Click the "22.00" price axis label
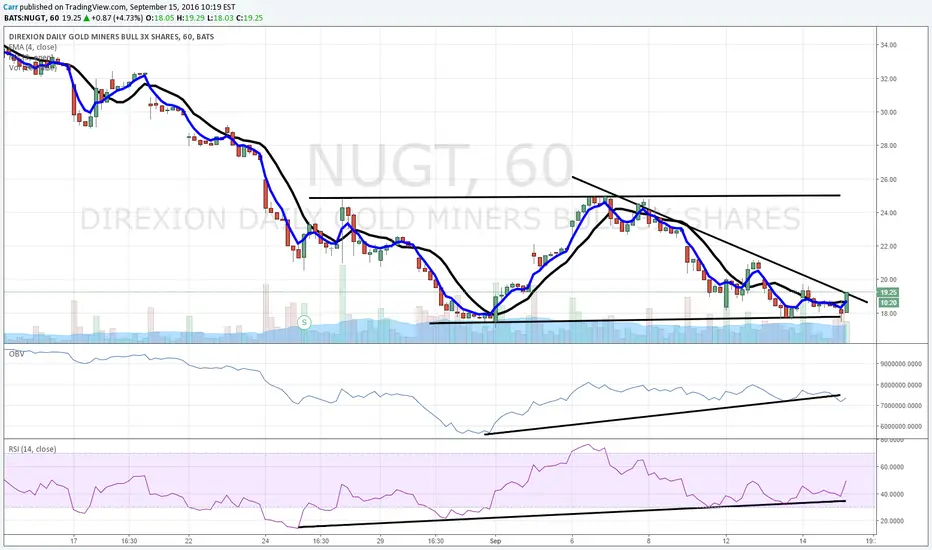Image resolution: width=932 pixels, height=550 pixels. coord(889,246)
